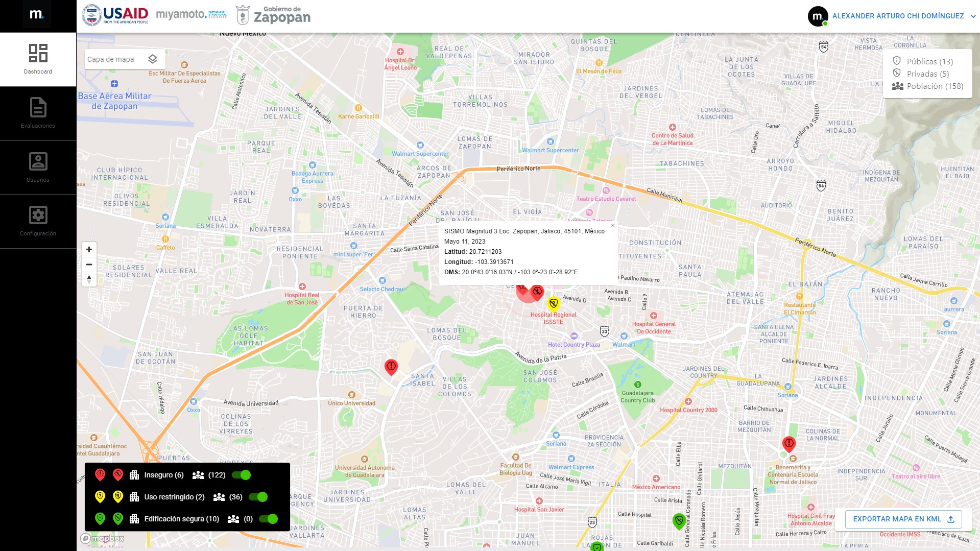The image size is (980, 551).
Task: Click the people icon next to (0)
Action: (x=233, y=519)
